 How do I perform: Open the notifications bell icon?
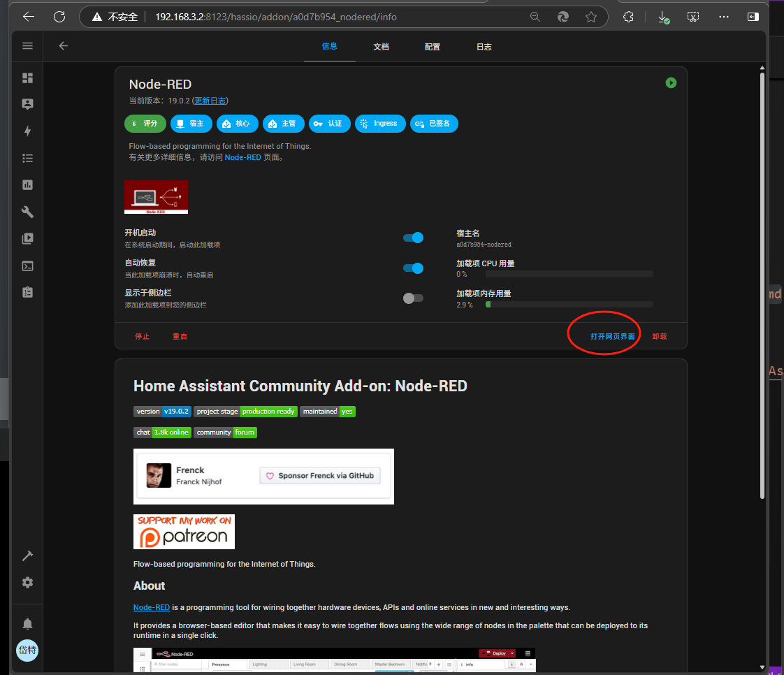click(x=27, y=623)
